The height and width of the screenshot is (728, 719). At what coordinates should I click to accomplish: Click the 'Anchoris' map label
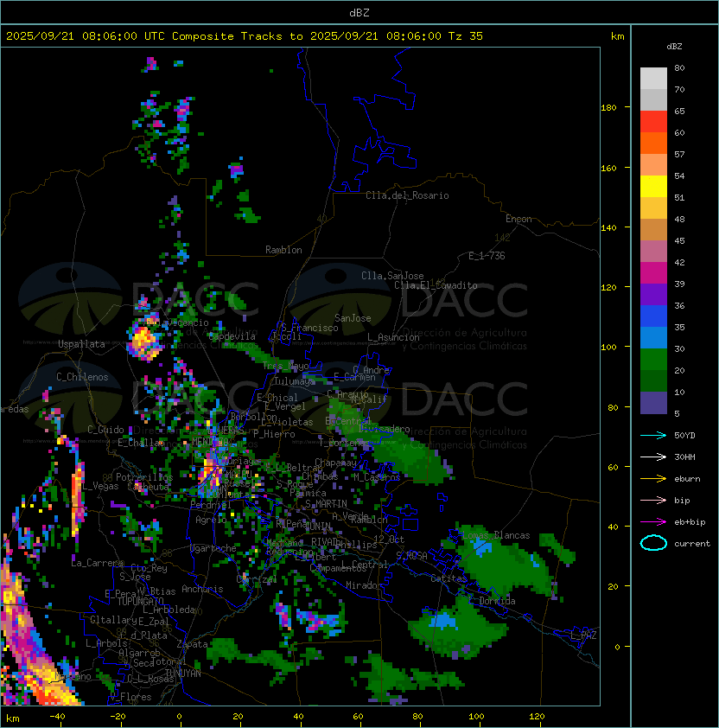click(x=202, y=589)
